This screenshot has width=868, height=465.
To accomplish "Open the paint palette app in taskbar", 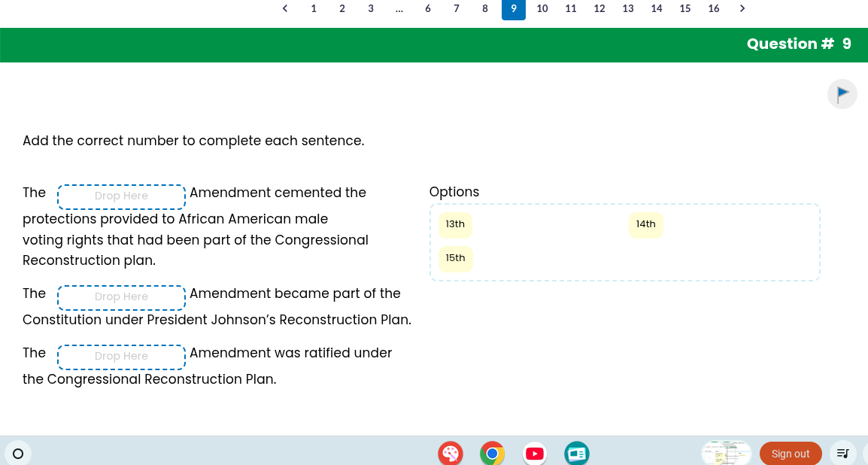I will pos(450,453).
